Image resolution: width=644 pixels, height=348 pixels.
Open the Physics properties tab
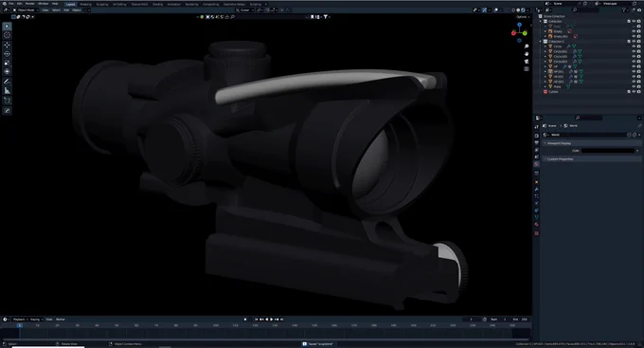[x=536, y=203]
